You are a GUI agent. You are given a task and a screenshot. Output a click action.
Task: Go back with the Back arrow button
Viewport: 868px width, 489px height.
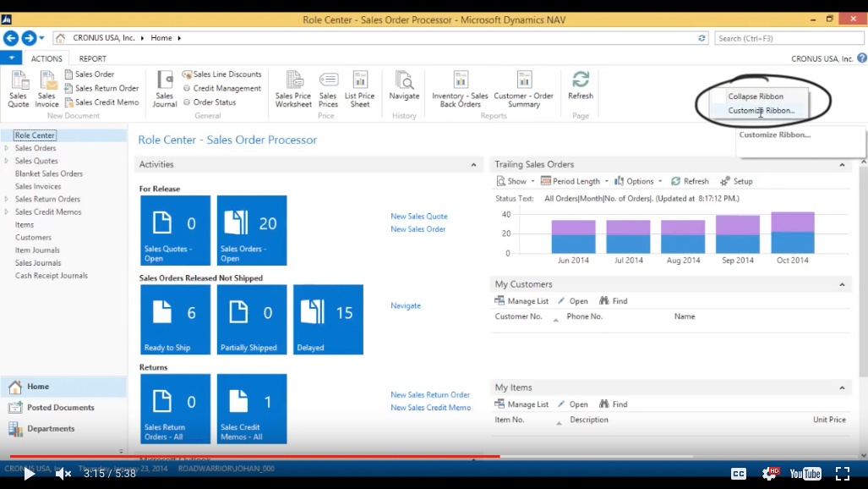pyautogui.click(x=11, y=38)
